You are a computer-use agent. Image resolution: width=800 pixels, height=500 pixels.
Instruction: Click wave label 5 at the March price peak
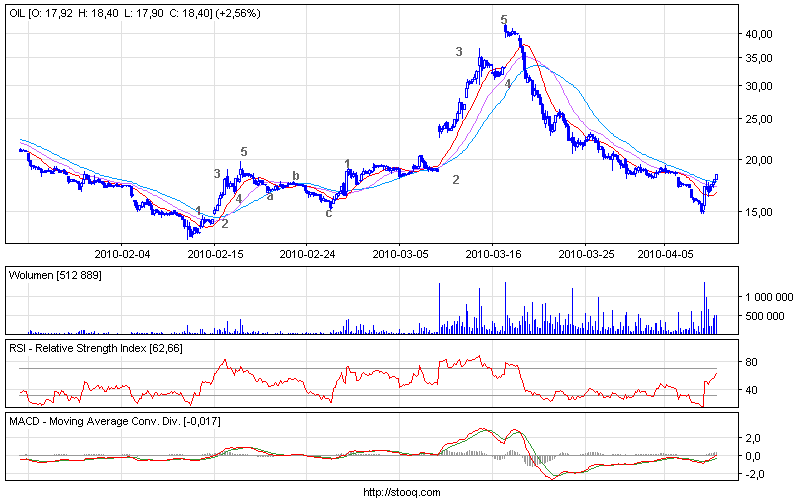pos(504,20)
